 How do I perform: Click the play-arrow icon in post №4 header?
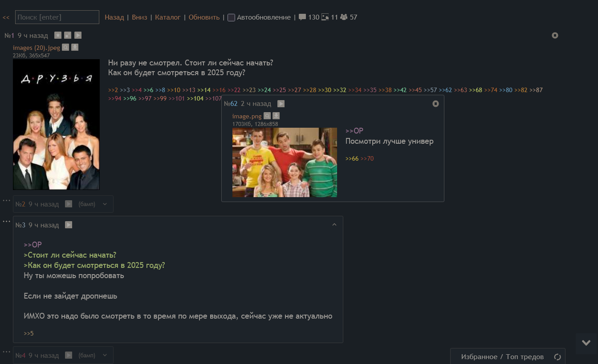coord(69,355)
